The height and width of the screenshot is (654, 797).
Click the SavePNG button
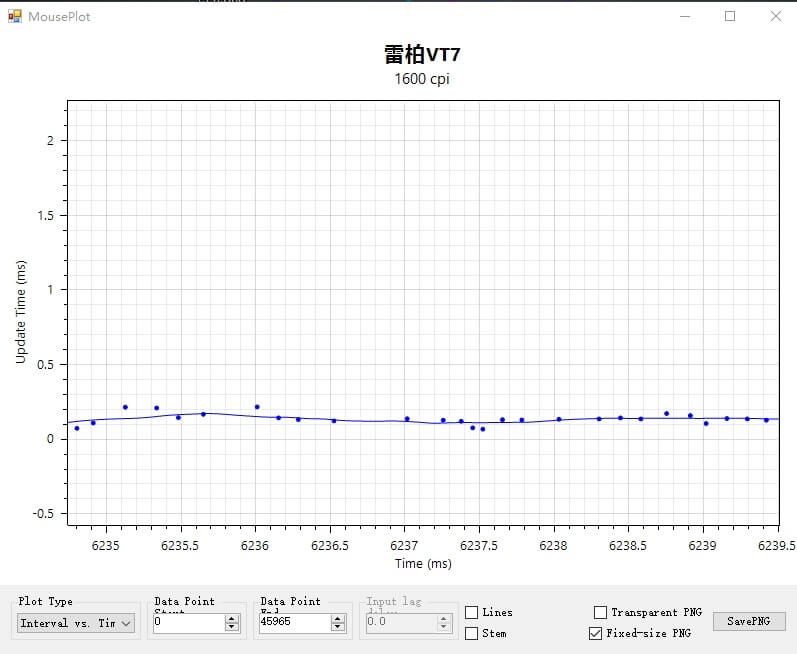[749, 621]
